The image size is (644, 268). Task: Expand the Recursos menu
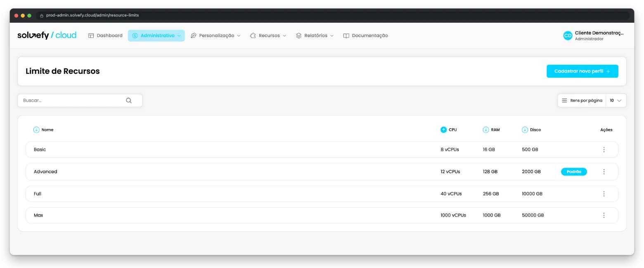click(x=268, y=36)
